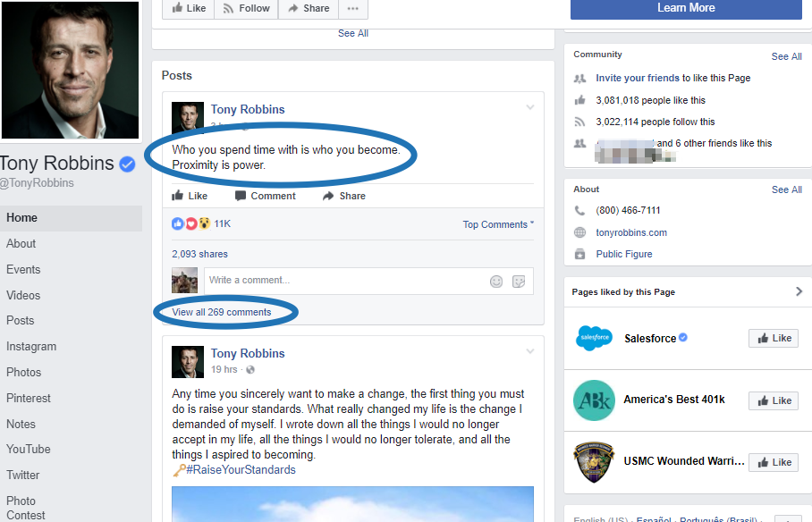The height and width of the screenshot is (522, 812).
Task: Click the Español language link
Action: point(654,519)
